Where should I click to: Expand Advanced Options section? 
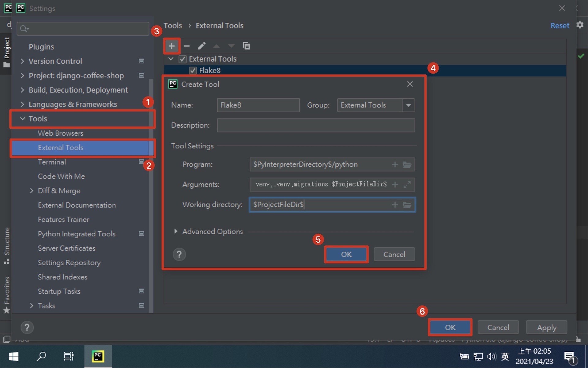click(176, 232)
